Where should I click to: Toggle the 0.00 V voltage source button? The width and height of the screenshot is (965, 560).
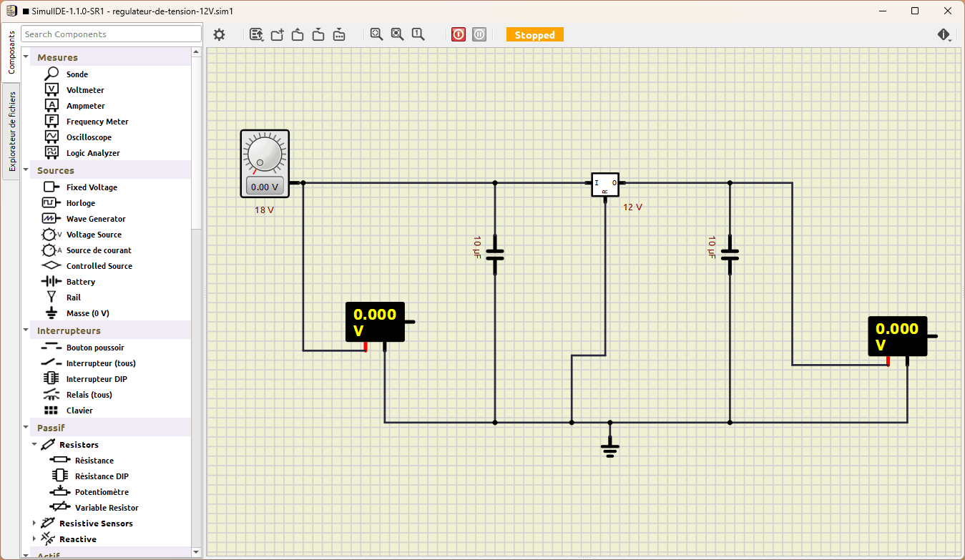coord(265,187)
